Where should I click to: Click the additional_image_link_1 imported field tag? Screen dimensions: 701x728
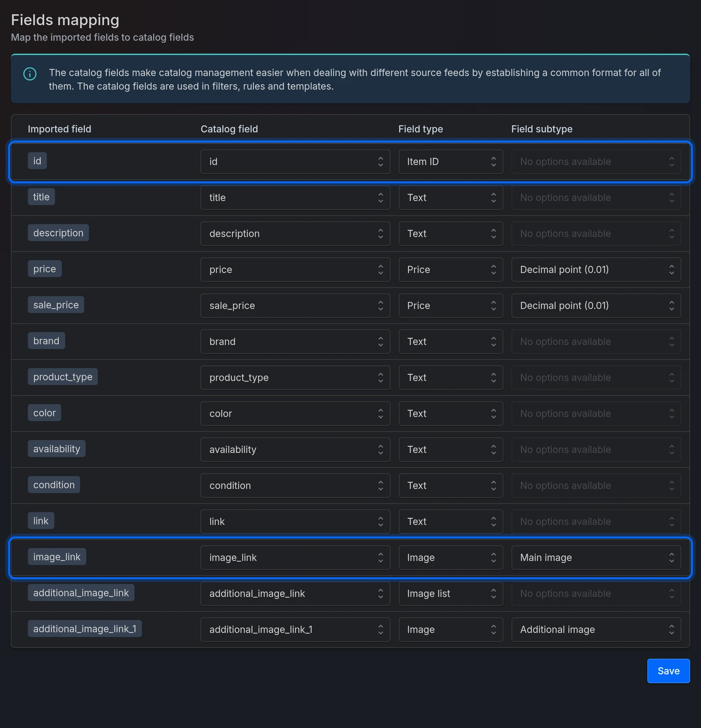(85, 628)
